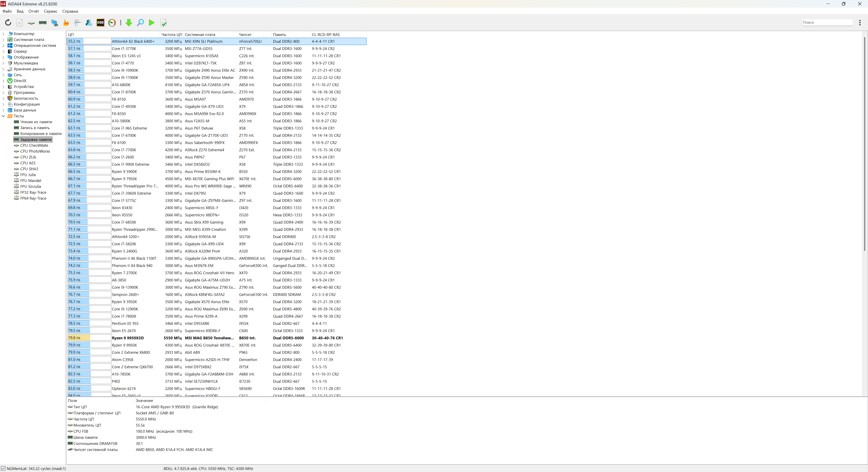The height and width of the screenshot is (472, 868).
Task: Open the OSD panel icon
Action: [100, 23]
